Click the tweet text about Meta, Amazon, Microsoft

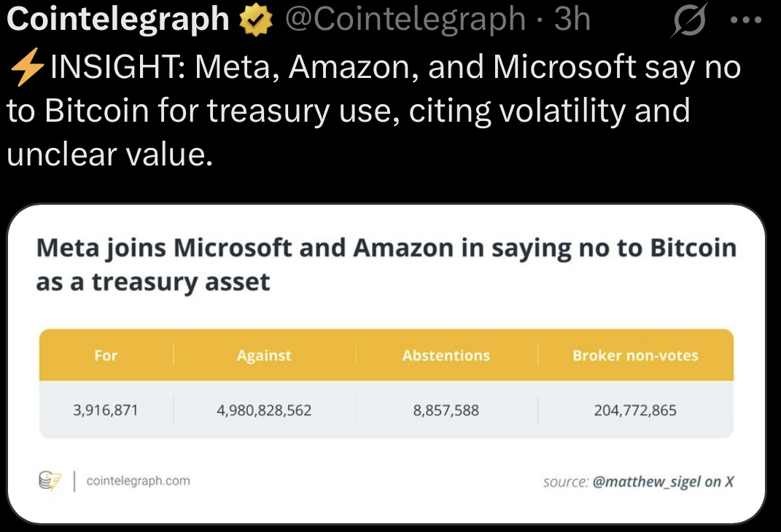tap(373, 110)
